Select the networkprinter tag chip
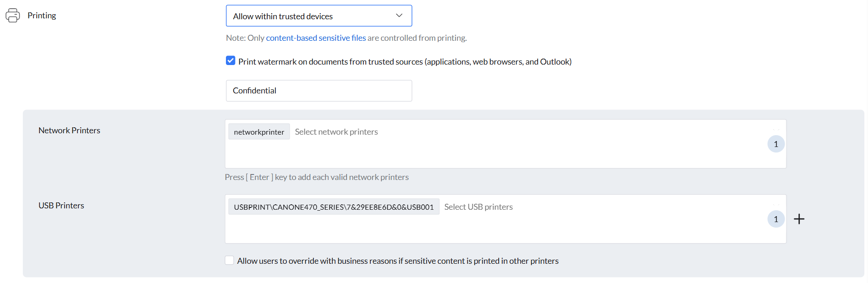Image resolution: width=868 pixels, height=283 pixels. (259, 132)
